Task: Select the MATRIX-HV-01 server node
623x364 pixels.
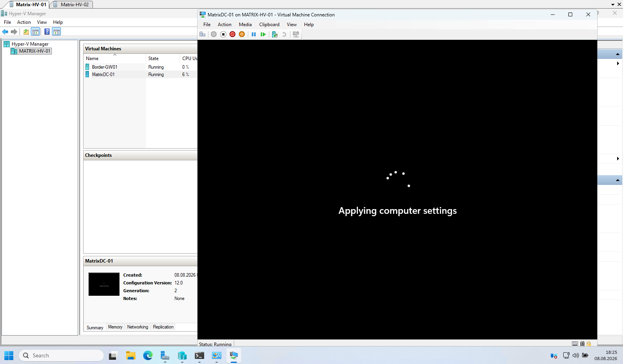Action: pos(34,51)
